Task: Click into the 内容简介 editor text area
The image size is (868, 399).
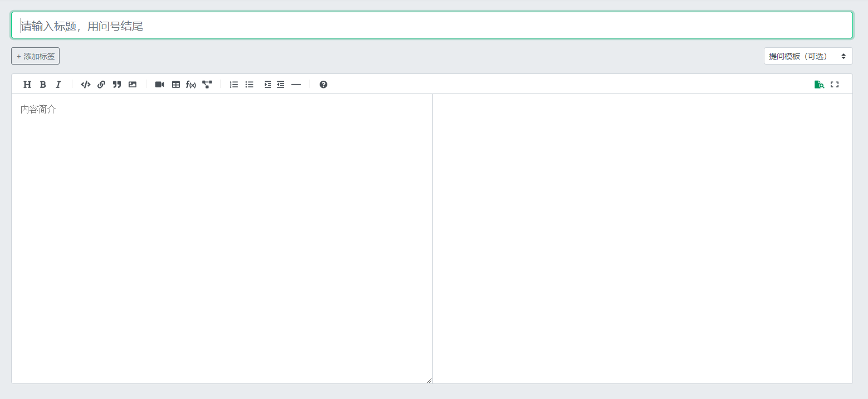Action: point(222,238)
